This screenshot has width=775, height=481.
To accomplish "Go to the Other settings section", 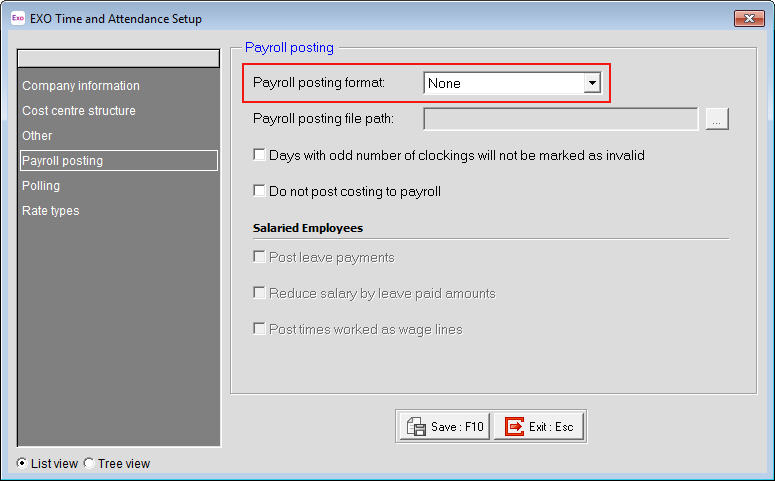I will point(119,135).
